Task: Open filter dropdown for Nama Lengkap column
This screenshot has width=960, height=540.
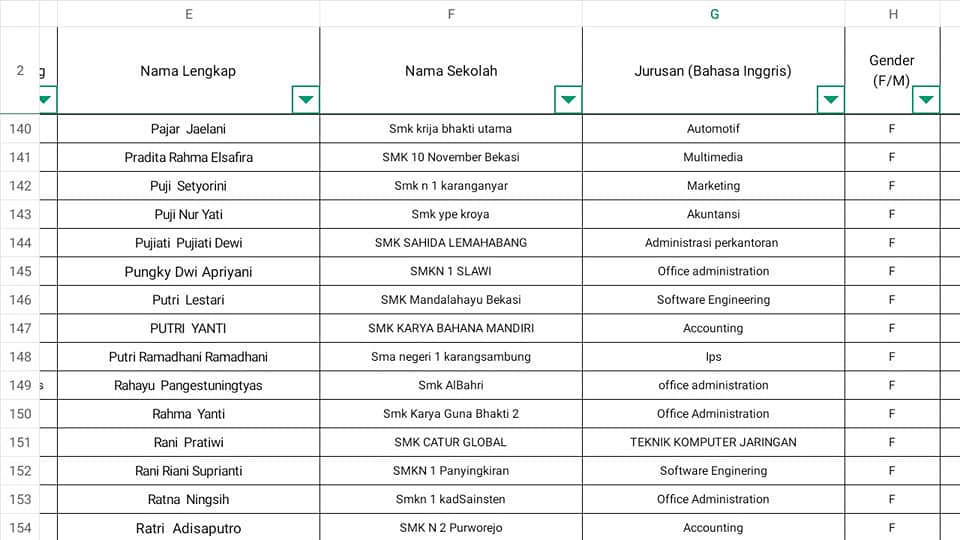Action: 306,99
